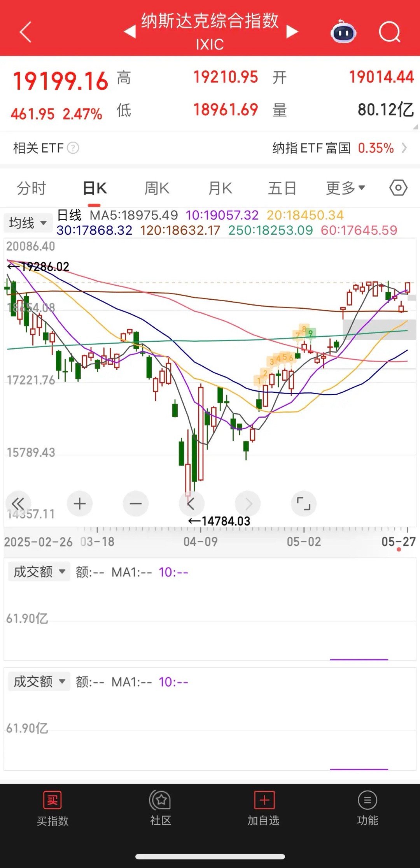Open the 社区 community tab
Viewport: 420px width, 868px height.
pyautogui.click(x=160, y=808)
